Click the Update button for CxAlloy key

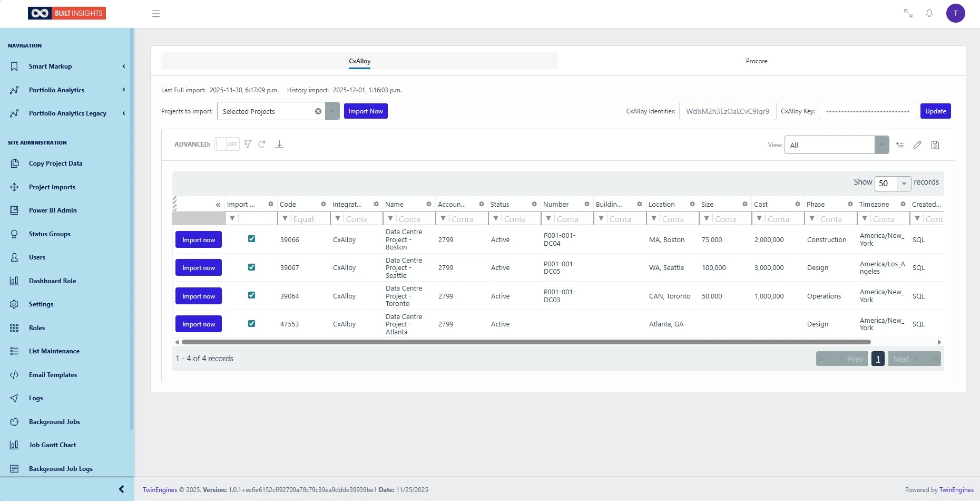[935, 111]
